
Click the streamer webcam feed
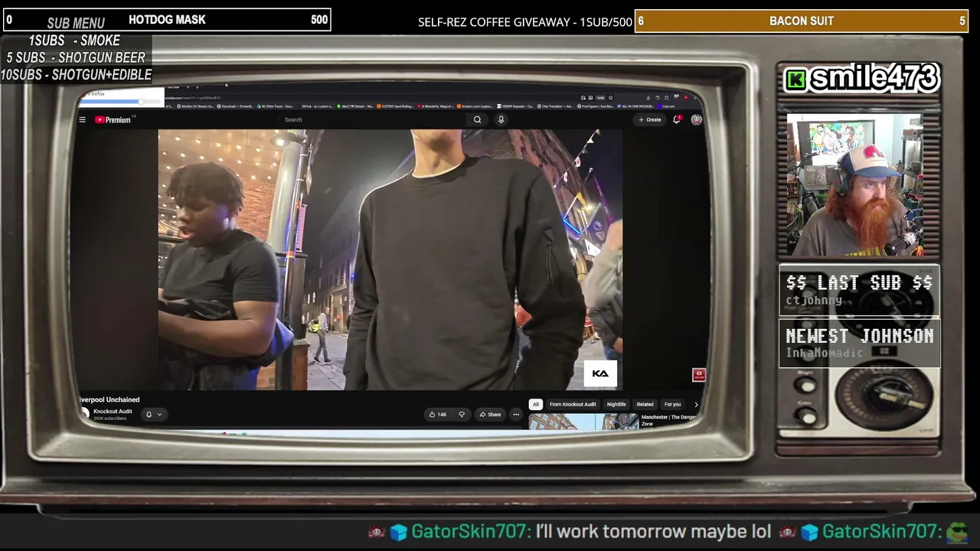click(854, 185)
